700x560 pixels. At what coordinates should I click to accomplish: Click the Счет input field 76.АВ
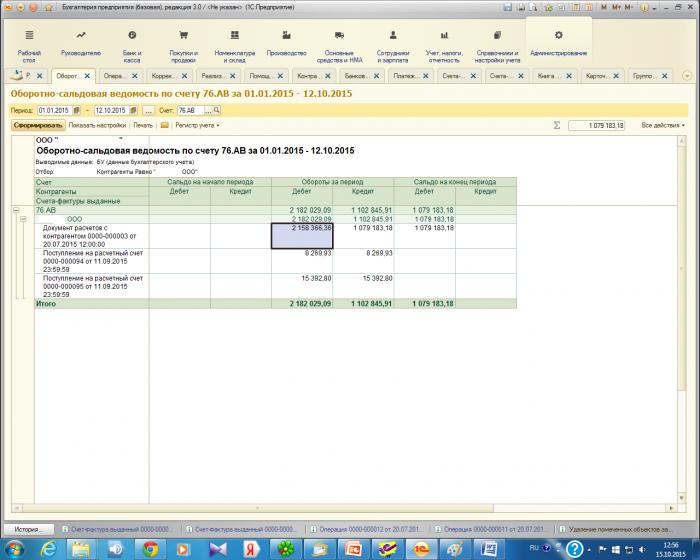click(191, 110)
